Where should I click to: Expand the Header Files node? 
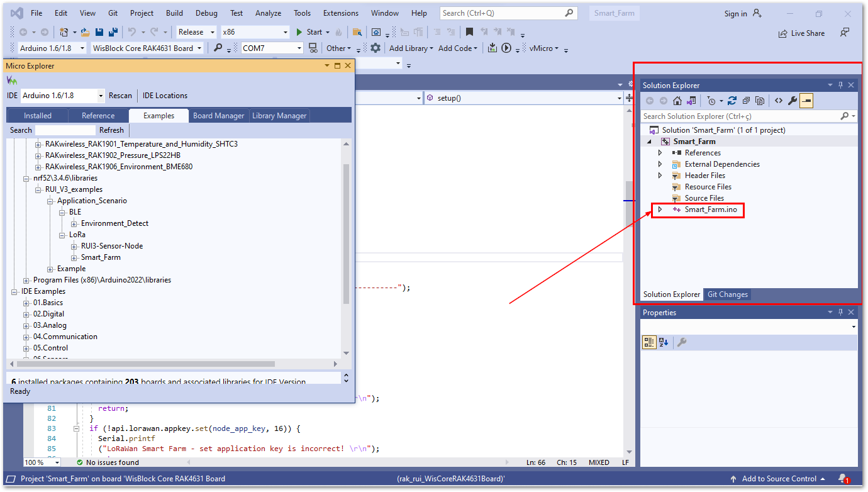pos(660,176)
